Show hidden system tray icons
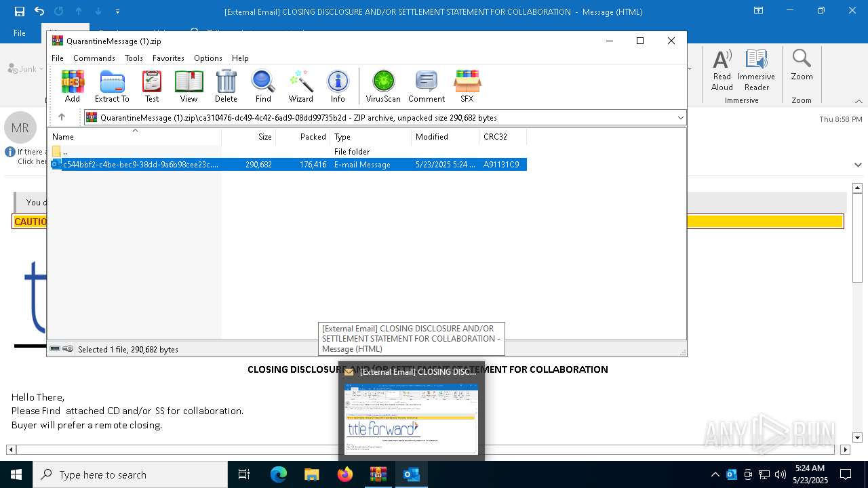The width and height of the screenshot is (868, 488). pos(715,474)
